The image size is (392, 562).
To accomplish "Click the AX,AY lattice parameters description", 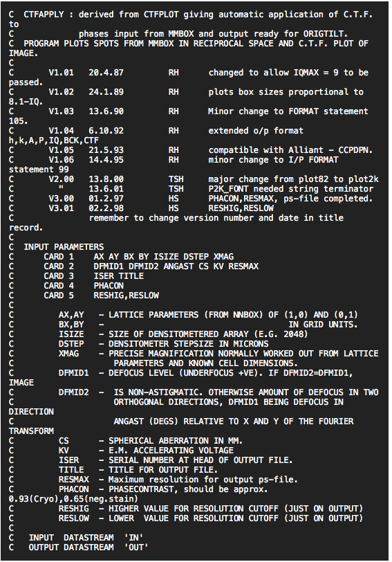I will pos(208,315).
